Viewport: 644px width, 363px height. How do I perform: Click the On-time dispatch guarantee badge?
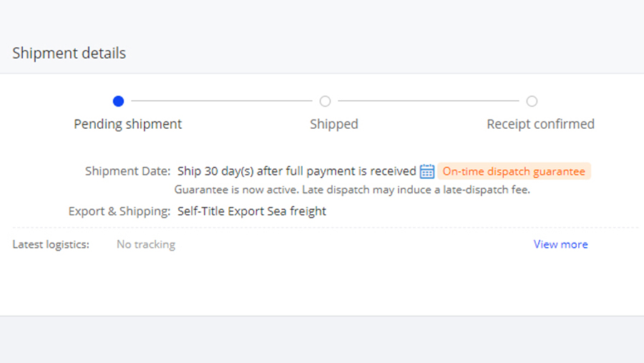point(514,171)
